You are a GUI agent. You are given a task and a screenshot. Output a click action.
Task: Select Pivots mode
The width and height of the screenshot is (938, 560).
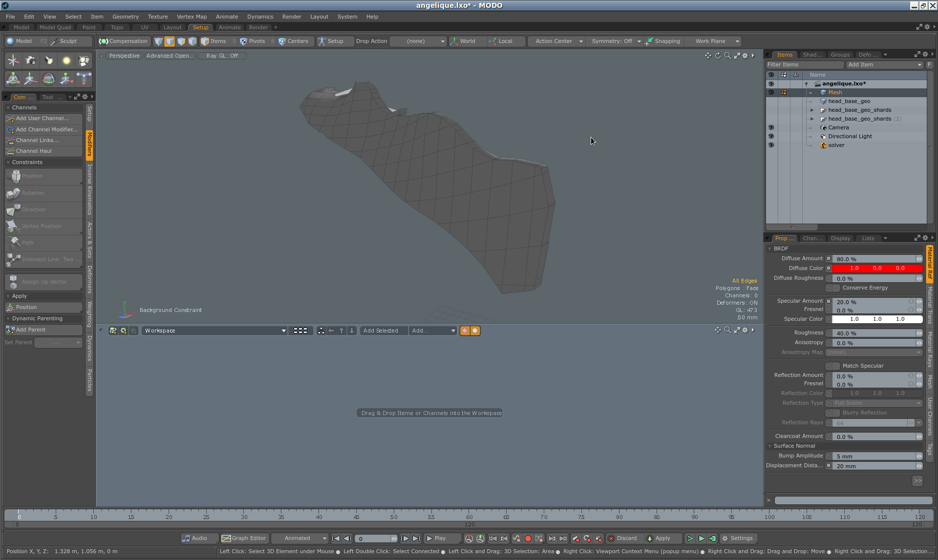[253, 41]
